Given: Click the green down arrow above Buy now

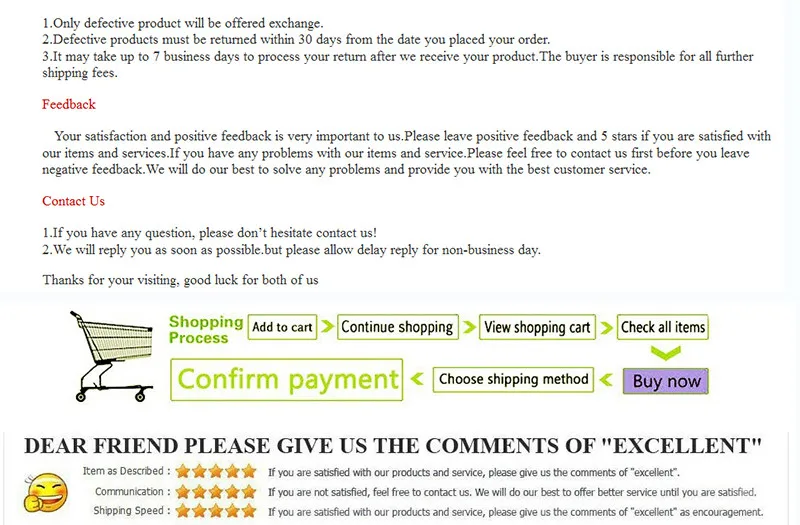Looking at the screenshot, I should [664, 352].
